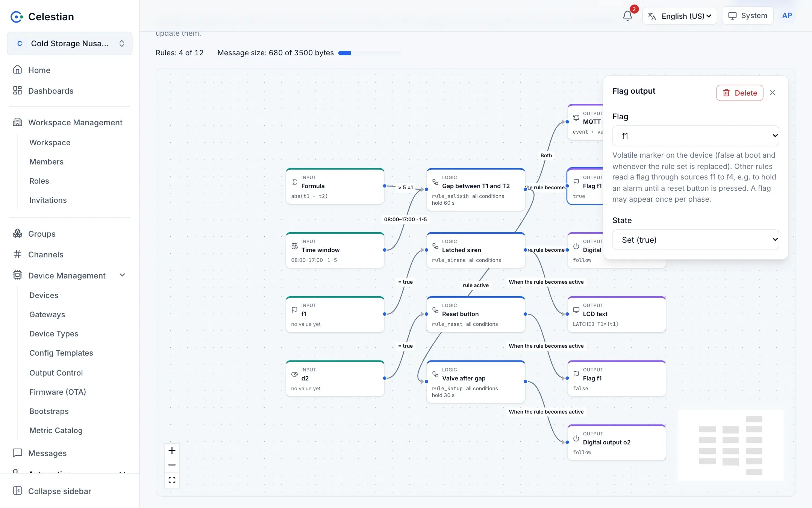Click the eye icon on d2 input node
Screen dimensions: 812x508
(295, 374)
